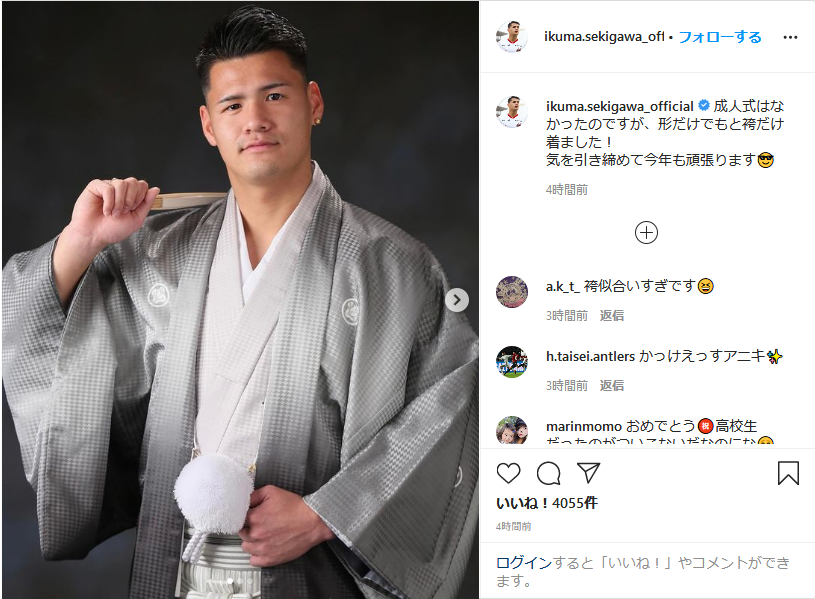
Task: Open the ikuma.sekigawa_official username in the caption
Action: point(620,106)
